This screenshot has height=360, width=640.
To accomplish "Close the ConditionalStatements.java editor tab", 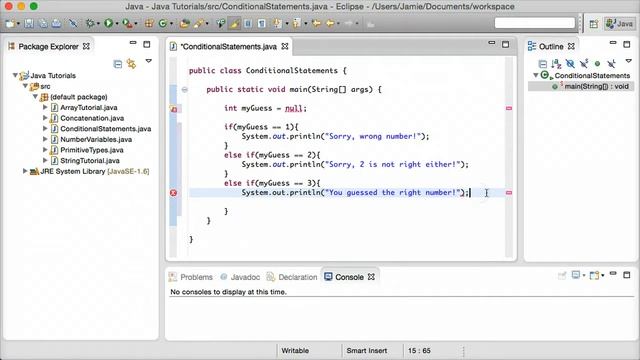I will (x=285, y=47).
